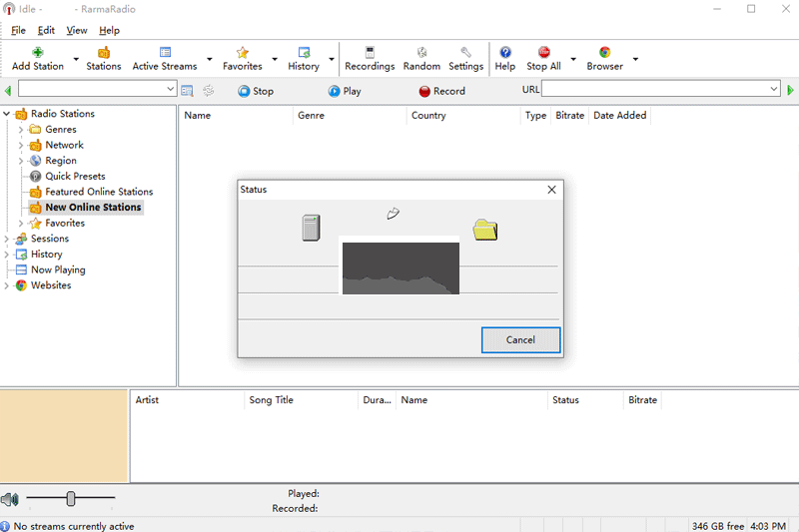
Task: Open the URL combo box dropdown
Action: (x=773, y=90)
